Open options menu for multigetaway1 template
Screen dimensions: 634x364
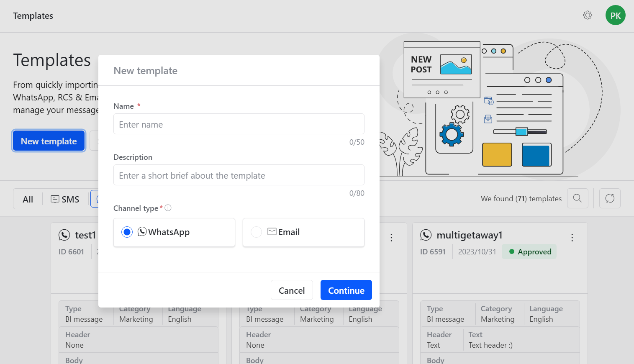pyautogui.click(x=572, y=238)
